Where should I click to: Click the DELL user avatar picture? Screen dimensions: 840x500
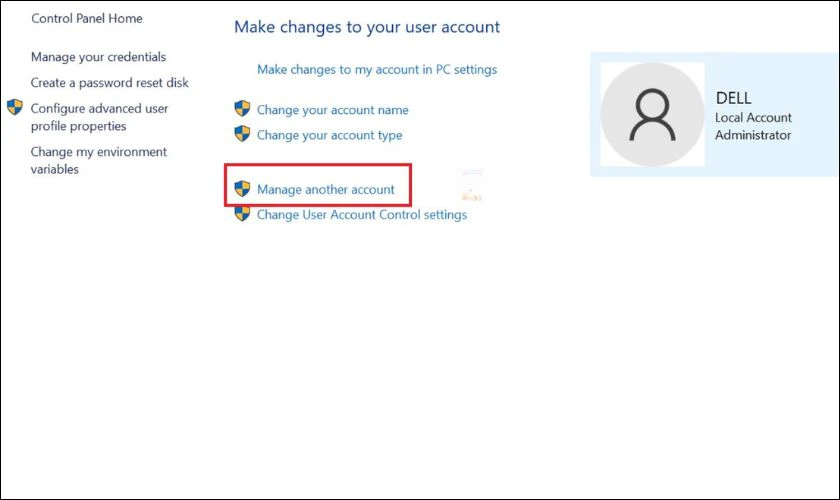(x=652, y=114)
